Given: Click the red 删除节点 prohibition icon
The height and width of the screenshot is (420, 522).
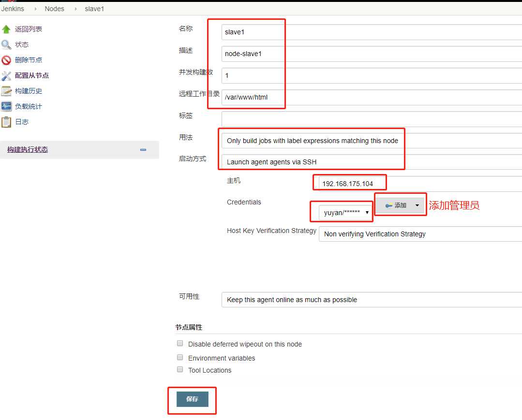Looking at the screenshot, I should click(x=6, y=60).
